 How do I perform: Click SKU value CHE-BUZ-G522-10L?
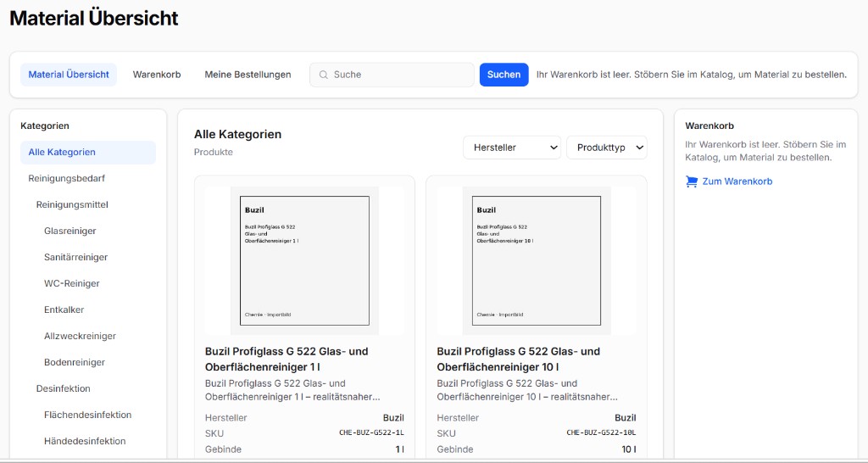click(601, 433)
